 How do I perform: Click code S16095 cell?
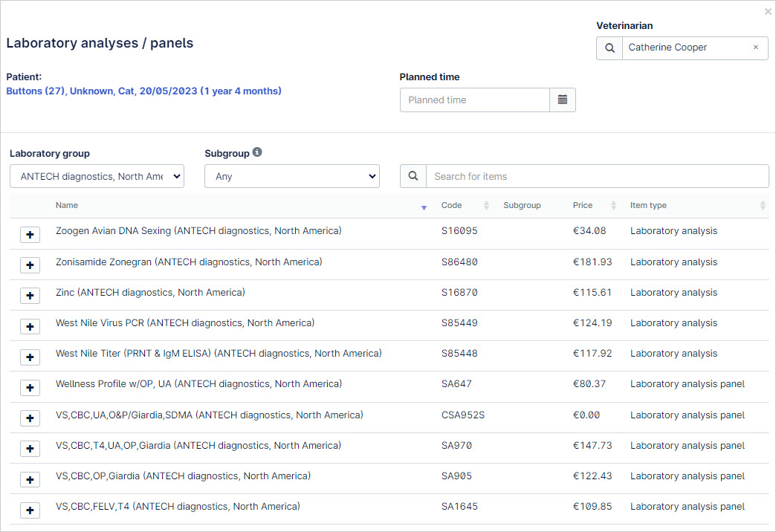[459, 231]
